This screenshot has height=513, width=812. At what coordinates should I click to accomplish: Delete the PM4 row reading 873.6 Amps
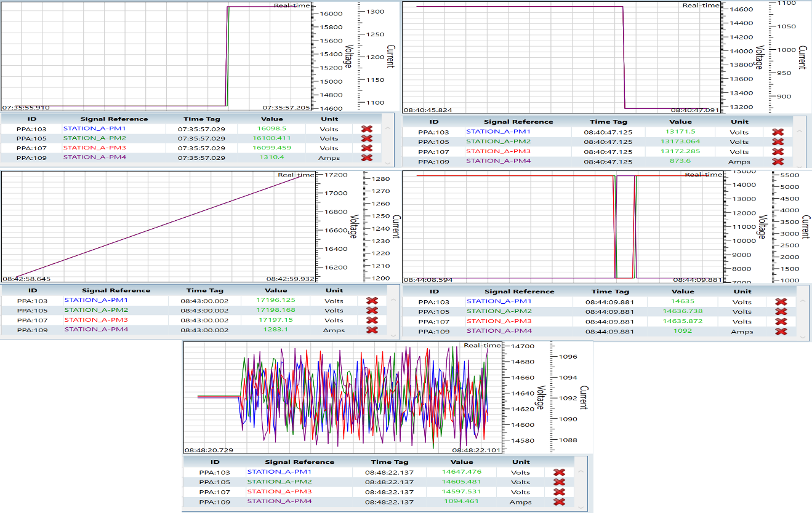point(778,162)
